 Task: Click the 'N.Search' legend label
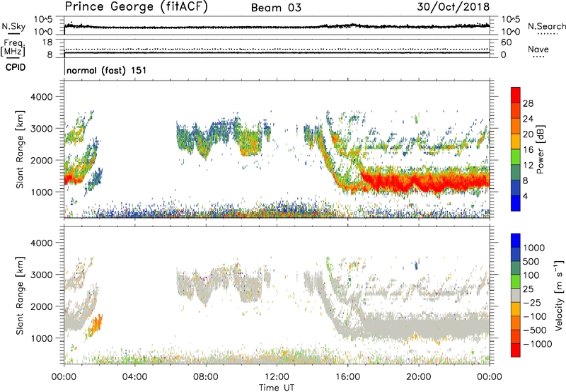547,26
